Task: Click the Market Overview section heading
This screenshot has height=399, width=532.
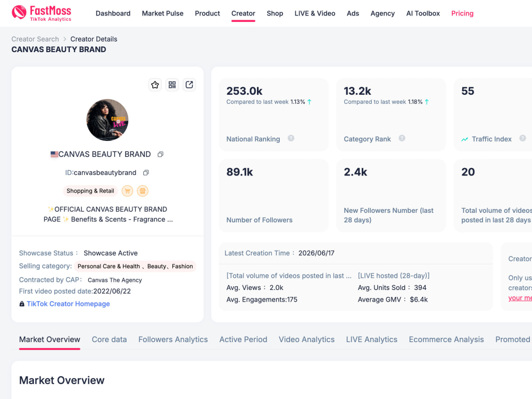Action: 62,380
